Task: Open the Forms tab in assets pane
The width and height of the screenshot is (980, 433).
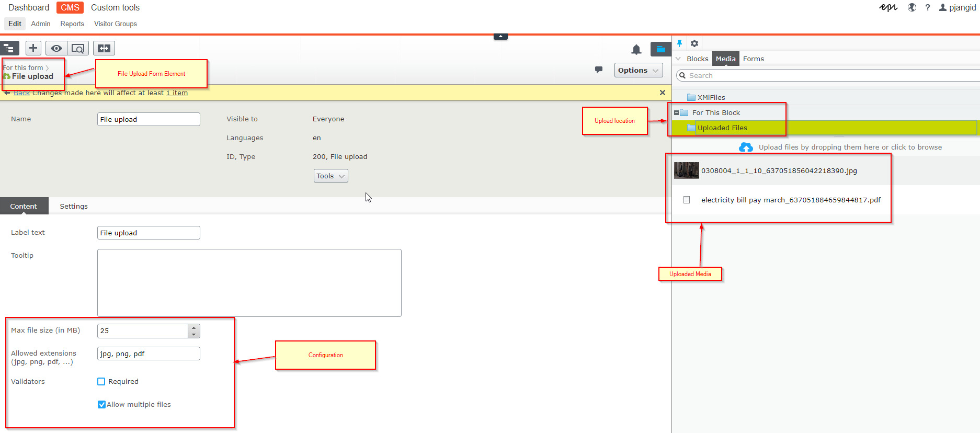Action: pyautogui.click(x=753, y=59)
